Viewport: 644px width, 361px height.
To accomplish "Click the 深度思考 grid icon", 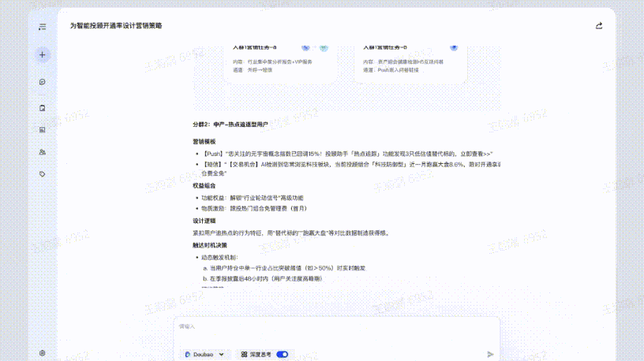I will coord(244,355).
